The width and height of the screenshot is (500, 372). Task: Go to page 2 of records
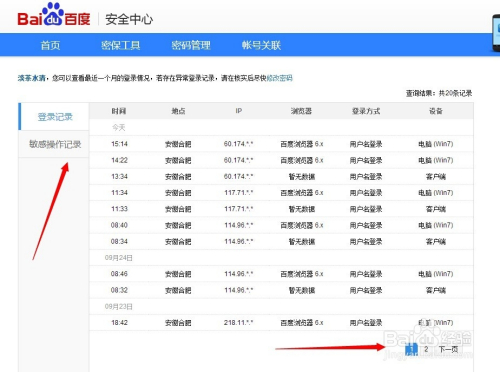(x=426, y=349)
